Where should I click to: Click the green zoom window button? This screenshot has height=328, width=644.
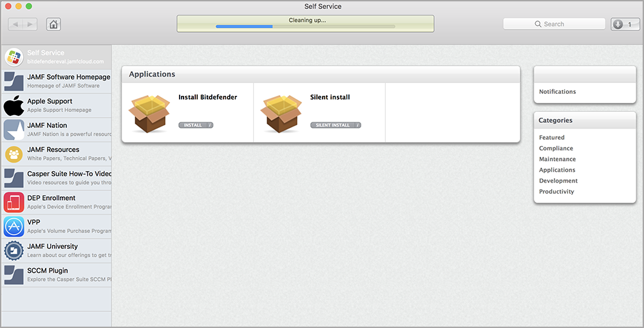[x=29, y=6]
